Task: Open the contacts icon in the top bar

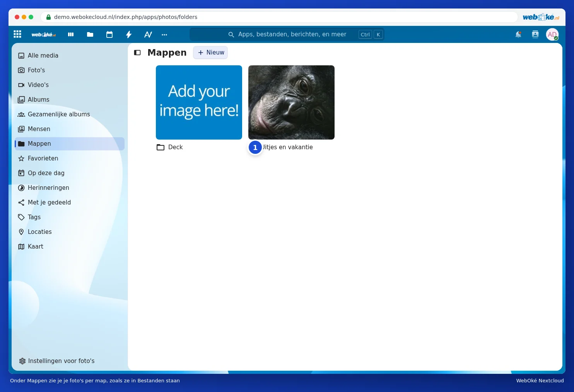Action: coord(535,34)
